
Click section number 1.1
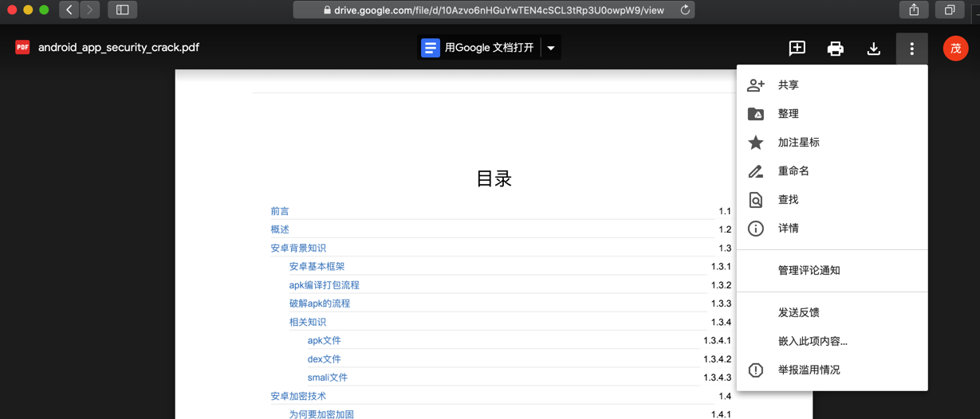[724, 211]
